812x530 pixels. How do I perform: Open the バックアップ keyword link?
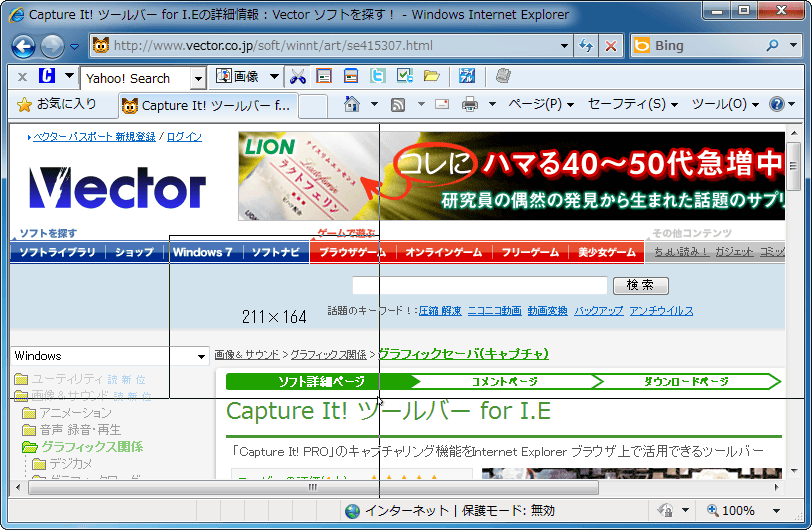click(599, 311)
